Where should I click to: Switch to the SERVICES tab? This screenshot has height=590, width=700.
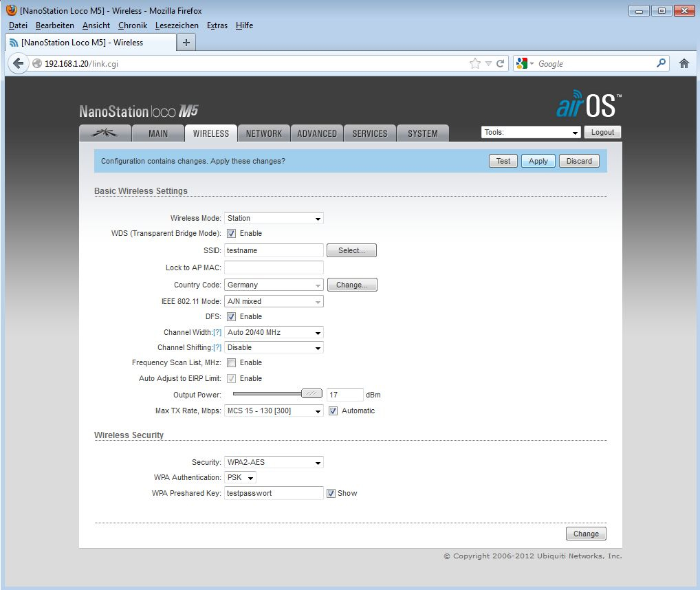pos(370,133)
